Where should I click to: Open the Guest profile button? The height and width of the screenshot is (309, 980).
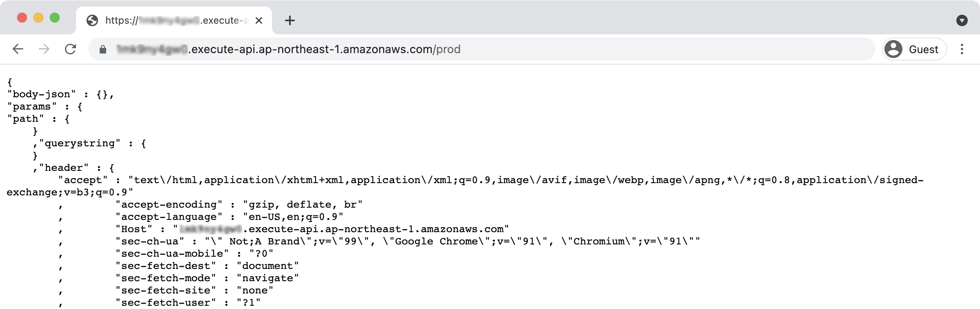tap(915, 49)
